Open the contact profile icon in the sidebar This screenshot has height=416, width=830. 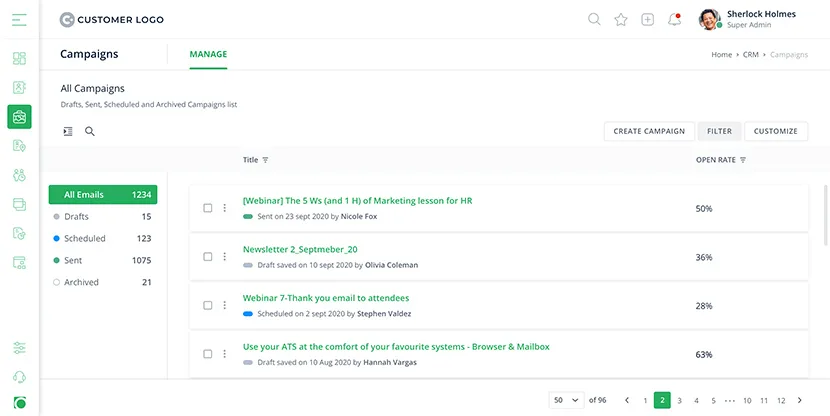pyautogui.click(x=19, y=87)
